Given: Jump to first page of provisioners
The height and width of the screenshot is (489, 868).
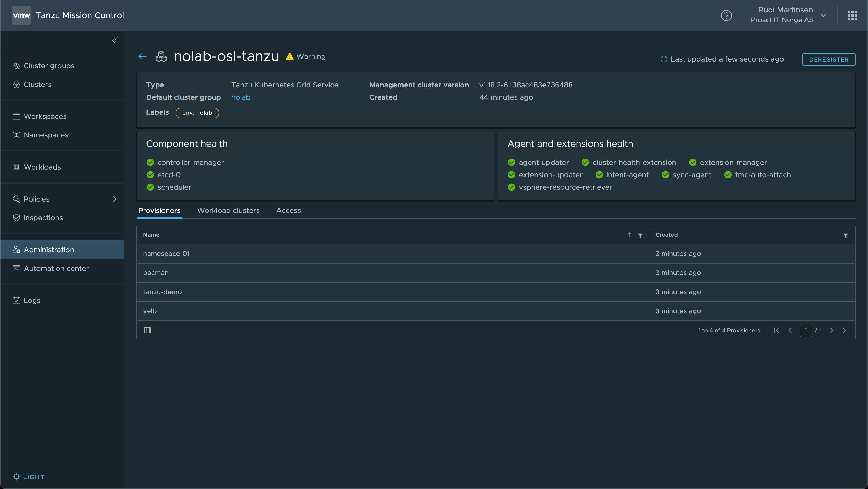Looking at the screenshot, I should [776, 330].
